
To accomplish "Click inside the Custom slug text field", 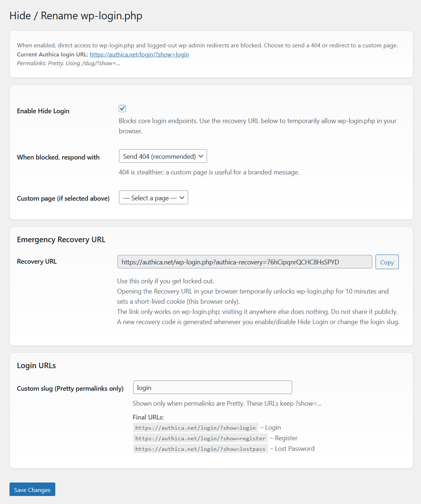I will pyautogui.click(x=212, y=387).
